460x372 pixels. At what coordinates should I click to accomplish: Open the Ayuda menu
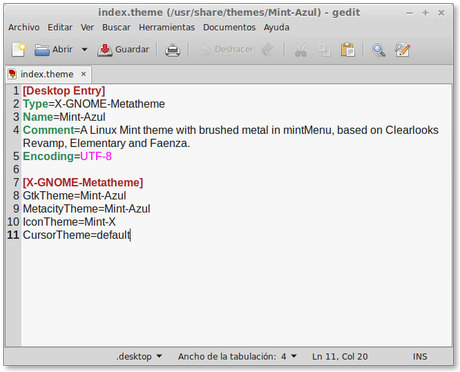(276, 27)
